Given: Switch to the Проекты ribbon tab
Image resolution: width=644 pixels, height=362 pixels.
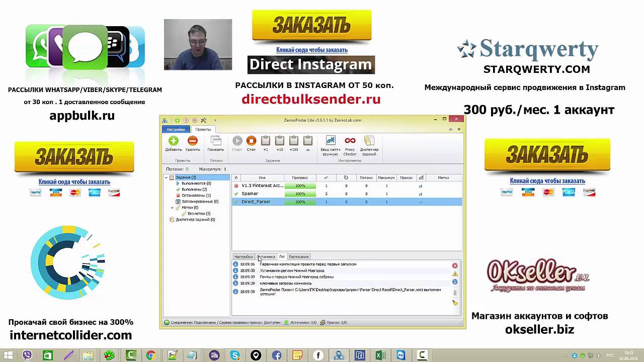Looking at the screenshot, I should [x=203, y=129].
